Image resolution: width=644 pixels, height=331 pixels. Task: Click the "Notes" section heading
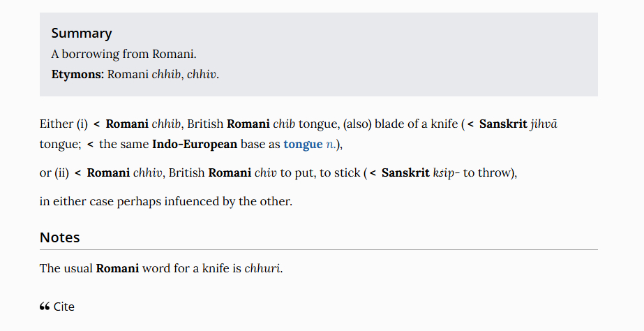coord(59,237)
